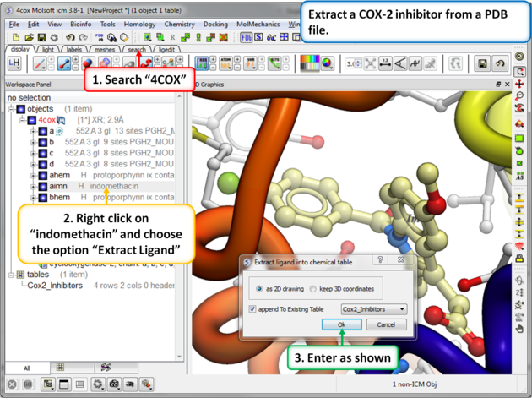Collapse the objects tree node
This screenshot has width=532, height=398.
[11, 109]
